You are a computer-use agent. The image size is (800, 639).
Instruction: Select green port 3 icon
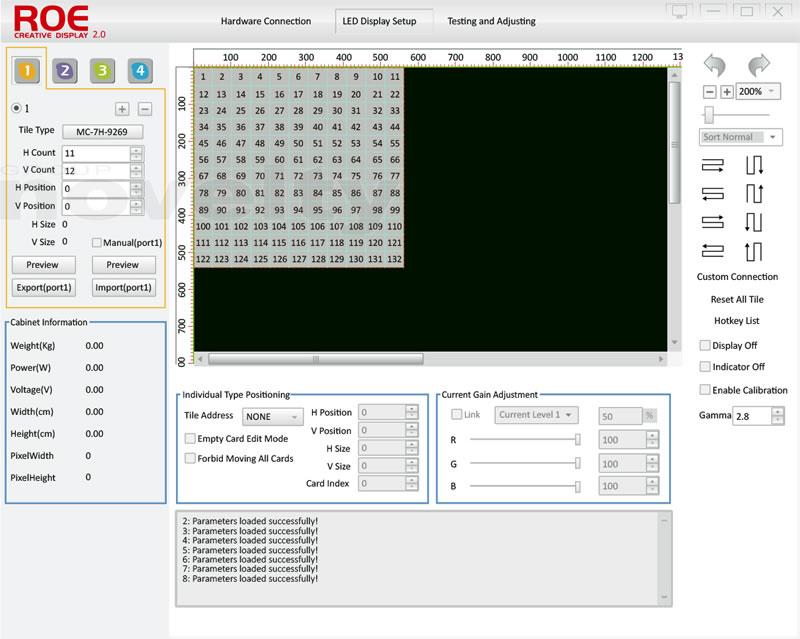pyautogui.click(x=101, y=70)
